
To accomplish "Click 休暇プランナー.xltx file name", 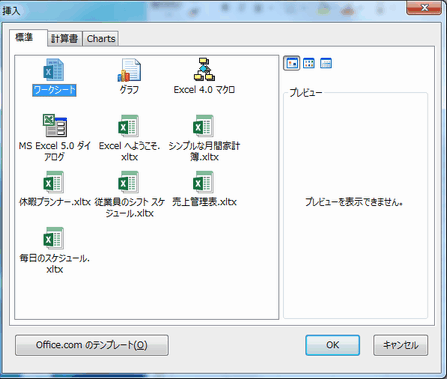I will point(55,202).
